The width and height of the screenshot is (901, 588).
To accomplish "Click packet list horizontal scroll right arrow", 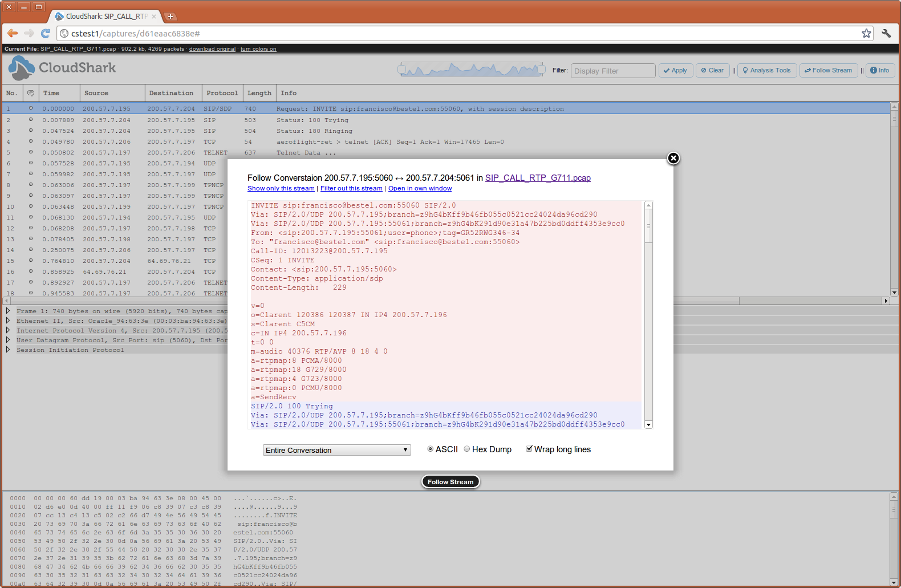I will 886,301.
